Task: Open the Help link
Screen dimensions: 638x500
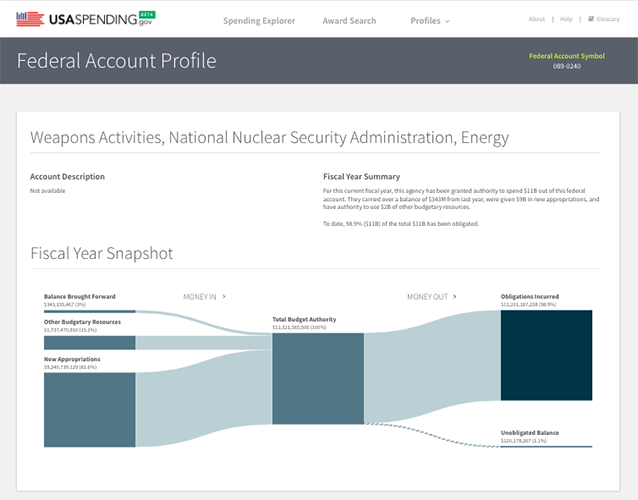Action: 566,19
